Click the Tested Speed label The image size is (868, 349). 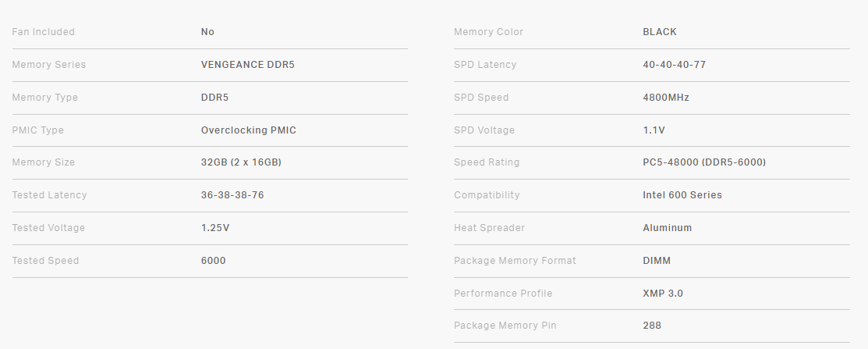(45, 261)
